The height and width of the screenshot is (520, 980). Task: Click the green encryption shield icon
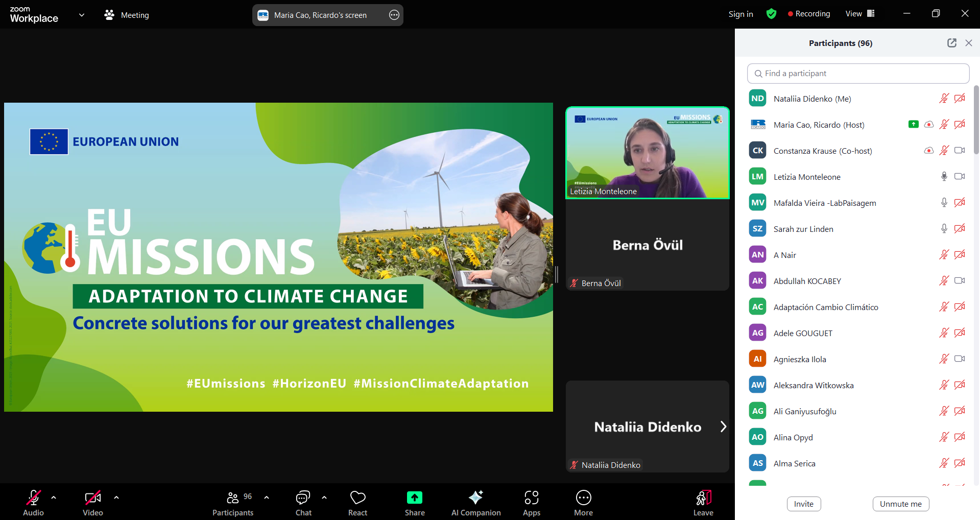click(x=771, y=14)
